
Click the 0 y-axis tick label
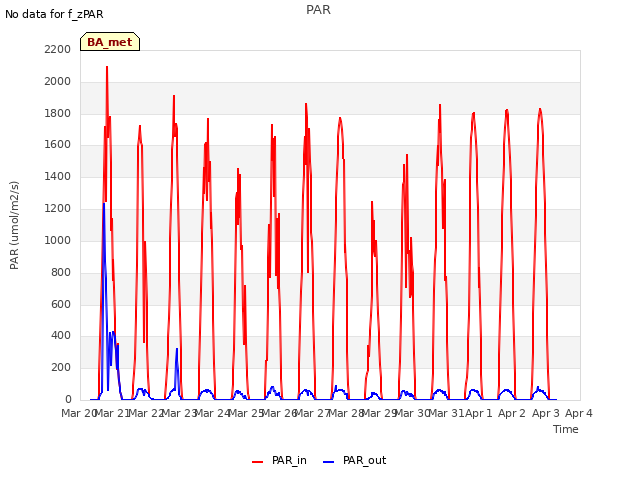68,399
